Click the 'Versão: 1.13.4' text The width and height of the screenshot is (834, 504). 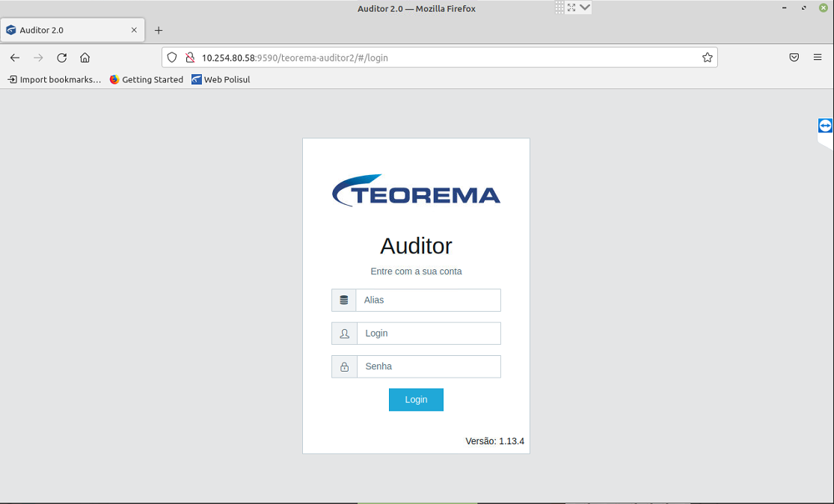tap(494, 440)
